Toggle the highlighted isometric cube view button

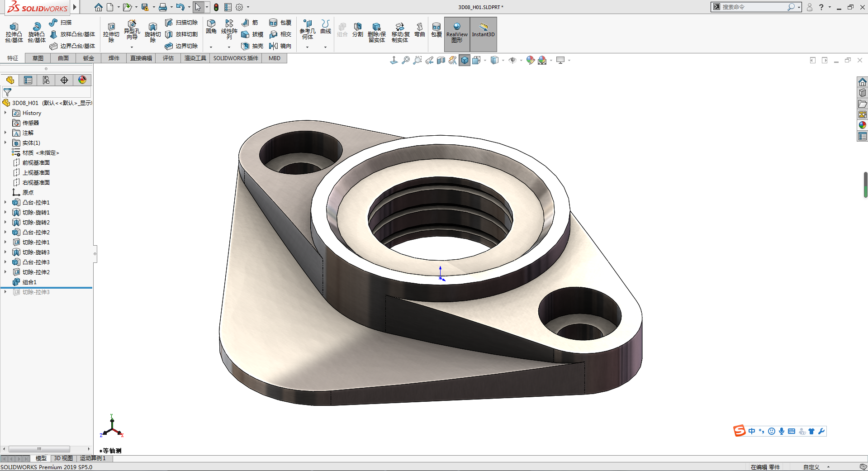(x=465, y=60)
